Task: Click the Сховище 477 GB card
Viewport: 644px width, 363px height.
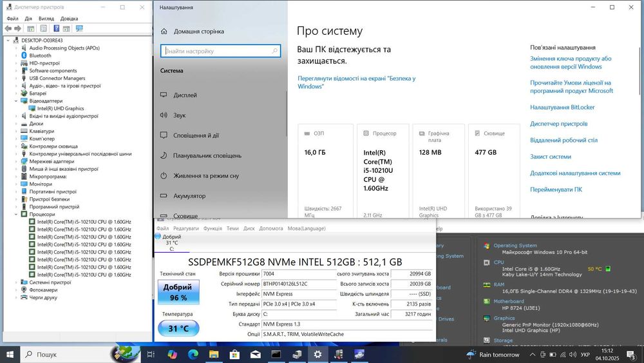Action: (494, 171)
